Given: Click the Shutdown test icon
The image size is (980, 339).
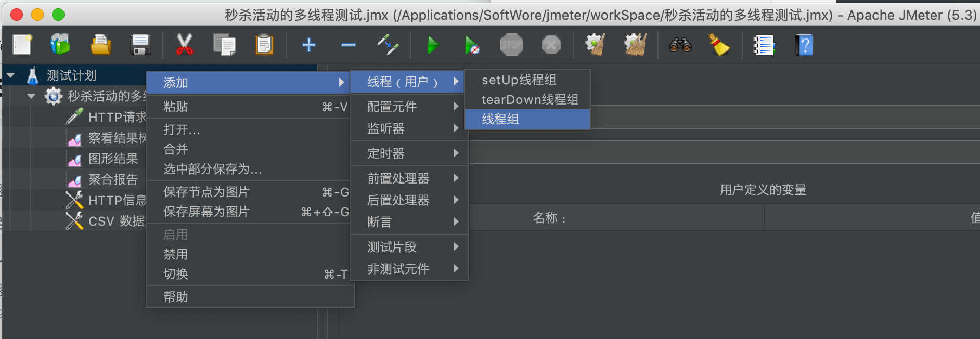Looking at the screenshot, I should point(551,45).
